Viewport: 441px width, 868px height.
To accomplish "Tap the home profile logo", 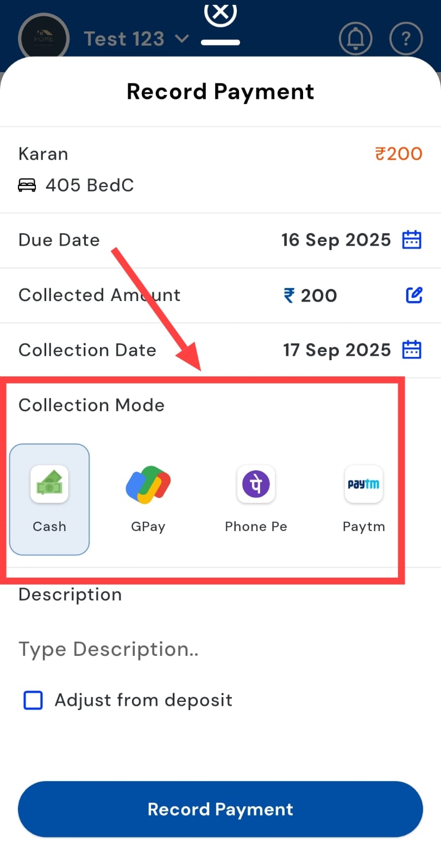I will [43, 39].
